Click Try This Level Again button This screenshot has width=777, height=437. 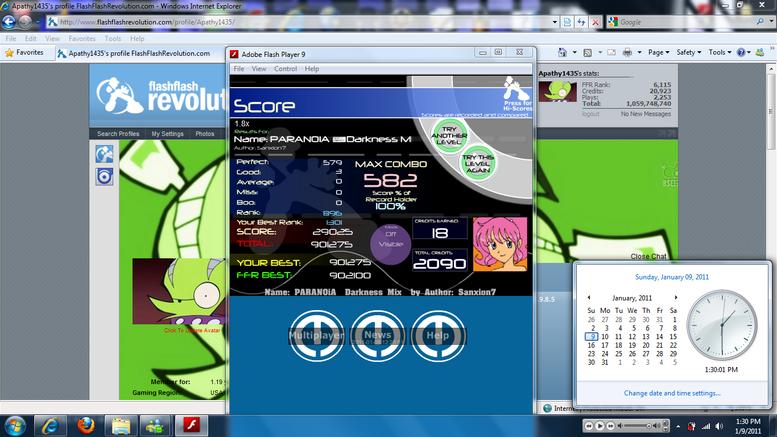[478, 163]
